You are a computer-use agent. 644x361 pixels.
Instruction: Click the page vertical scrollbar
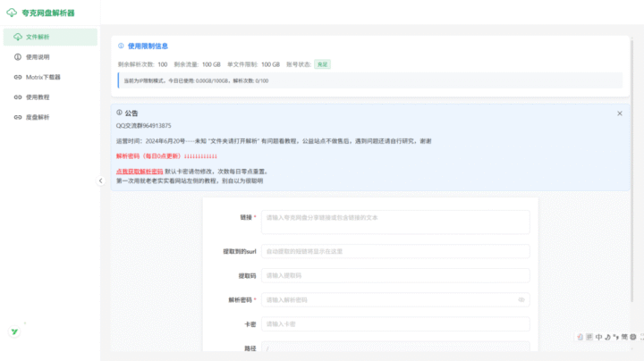(x=632, y=171)
